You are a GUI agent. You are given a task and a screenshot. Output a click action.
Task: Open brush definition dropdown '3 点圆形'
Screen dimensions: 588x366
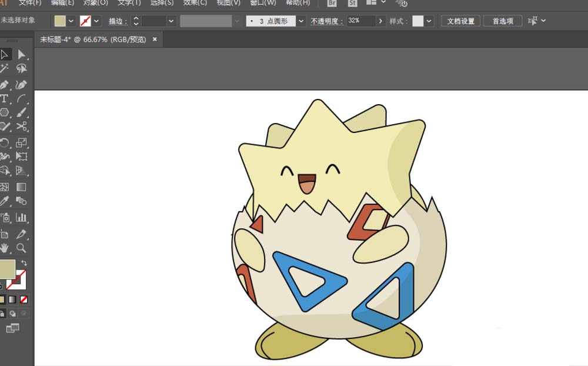(300, 21)
